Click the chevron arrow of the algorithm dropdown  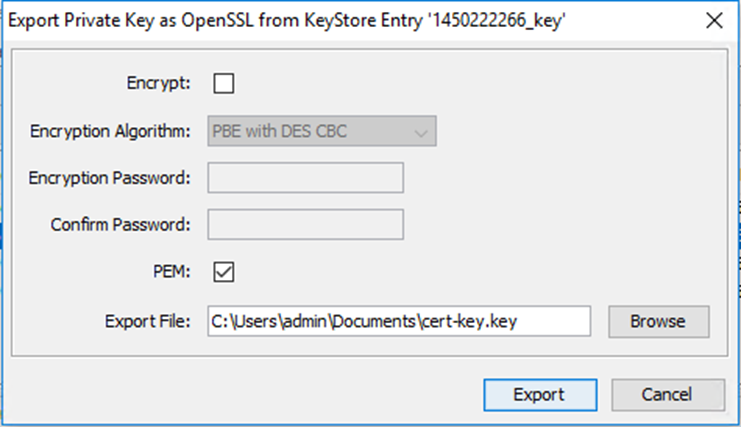tap(421, 132)
